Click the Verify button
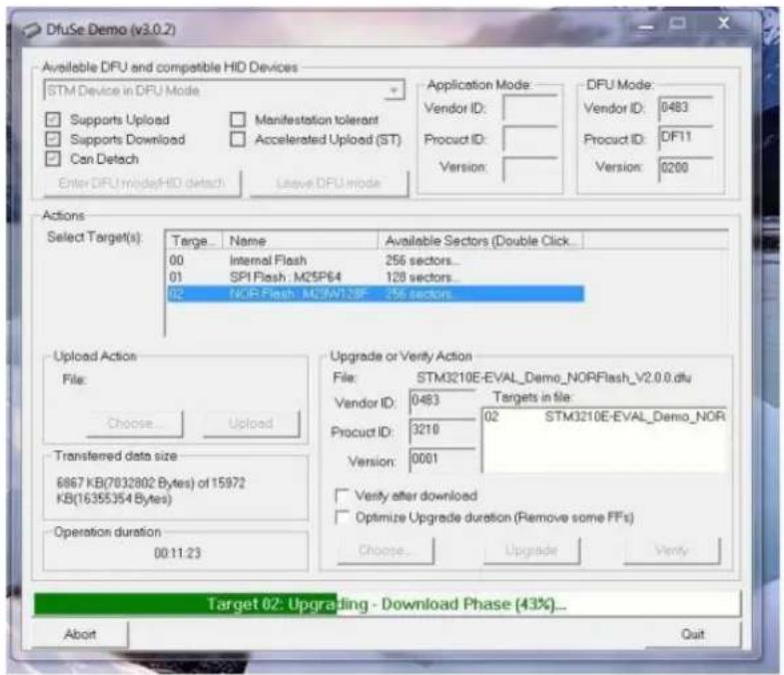This screenshot has height=675, width=784. pyautogui.click(x=671, y=551)
